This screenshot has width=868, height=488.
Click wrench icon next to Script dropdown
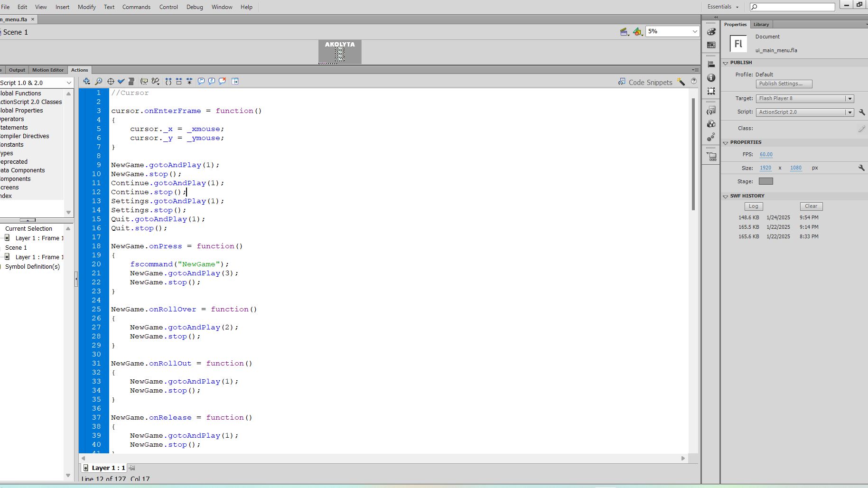click(862, 113)
